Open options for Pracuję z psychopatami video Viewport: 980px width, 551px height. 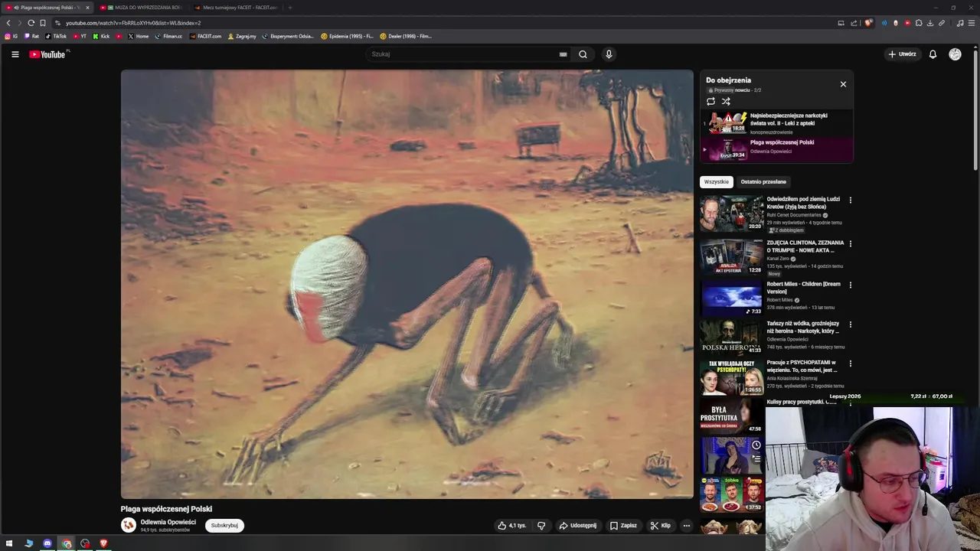pyautogui.click(x=850, y=364)
